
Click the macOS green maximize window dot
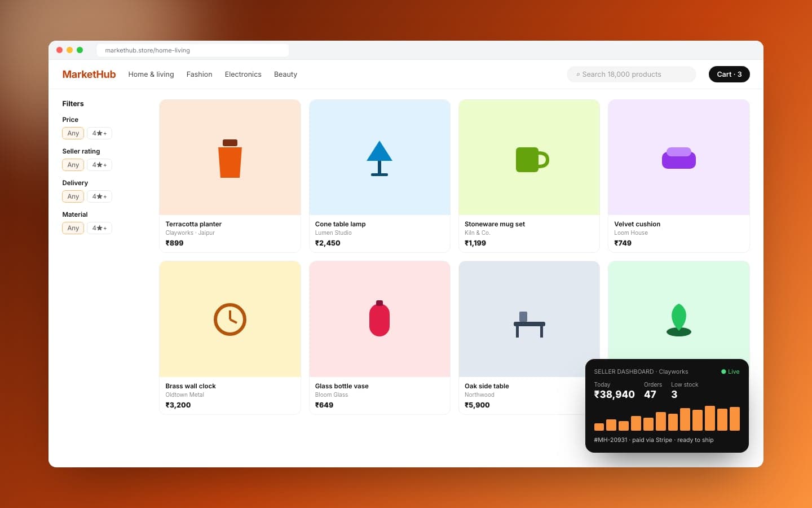pyautogui.click(x=80, y=50)
